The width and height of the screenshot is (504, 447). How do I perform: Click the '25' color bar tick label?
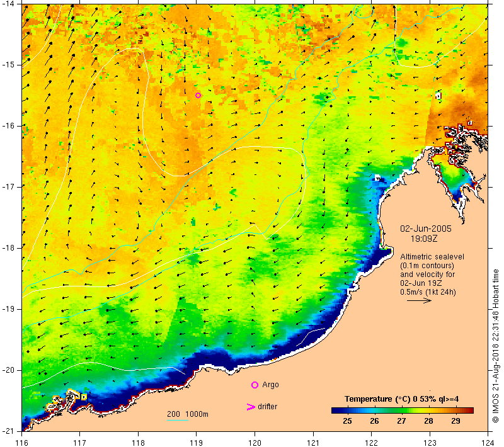click(x=347, y=421)
